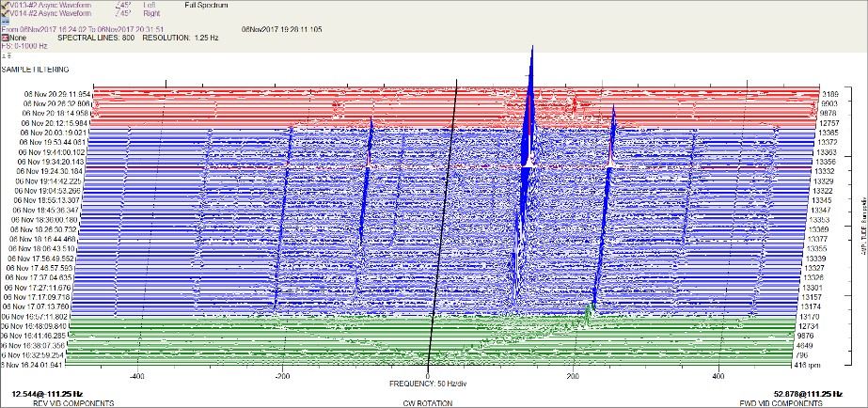Click the red icon beside None
This screenshot has height=408, width=868.
click(4, 38)
